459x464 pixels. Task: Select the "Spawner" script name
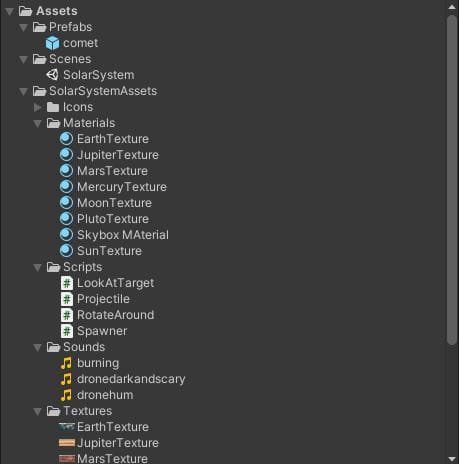102,331
